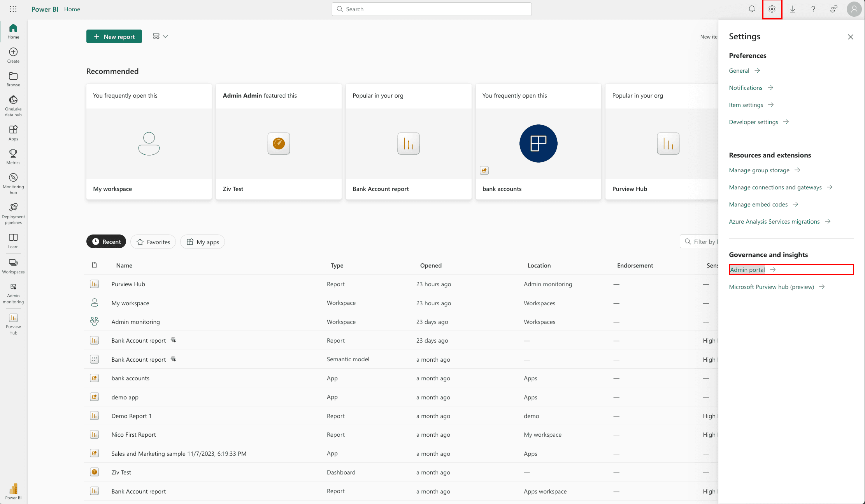Click report icon in Purview Hub row
This screenshot has height=504, width=865.
coord(94,284)
